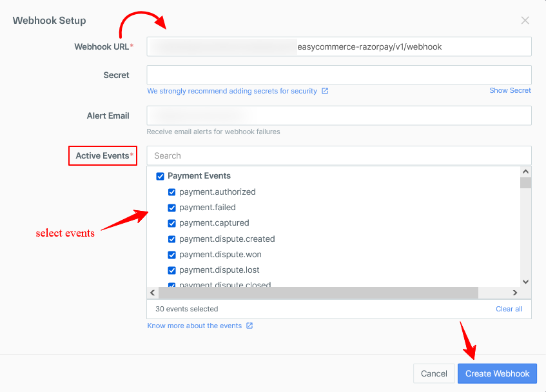Click the Cancel button

434,373
